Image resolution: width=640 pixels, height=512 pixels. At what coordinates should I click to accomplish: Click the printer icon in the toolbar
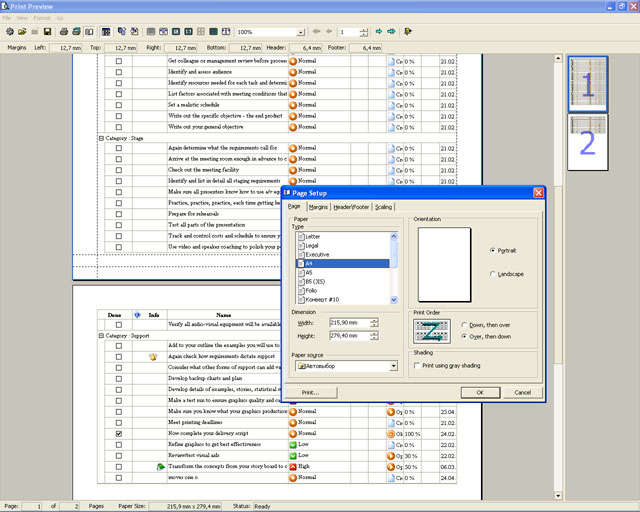tap(63, 32)
